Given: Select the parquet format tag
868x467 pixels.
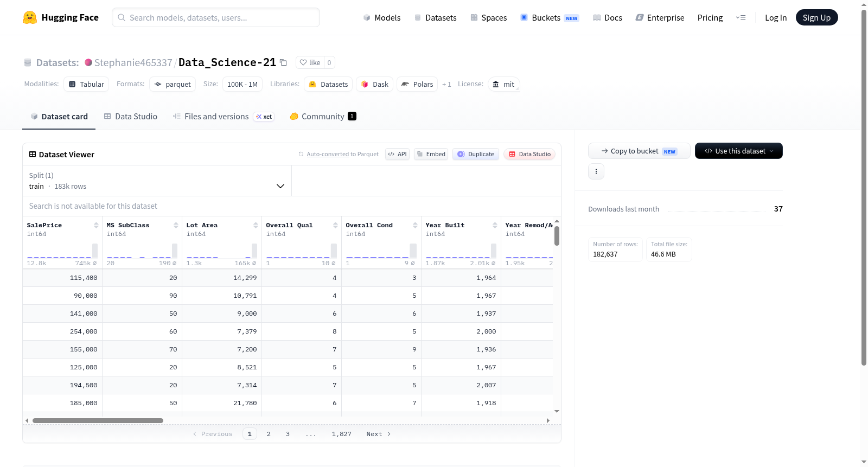Looking at the screenshot, I should pos(173,84).
